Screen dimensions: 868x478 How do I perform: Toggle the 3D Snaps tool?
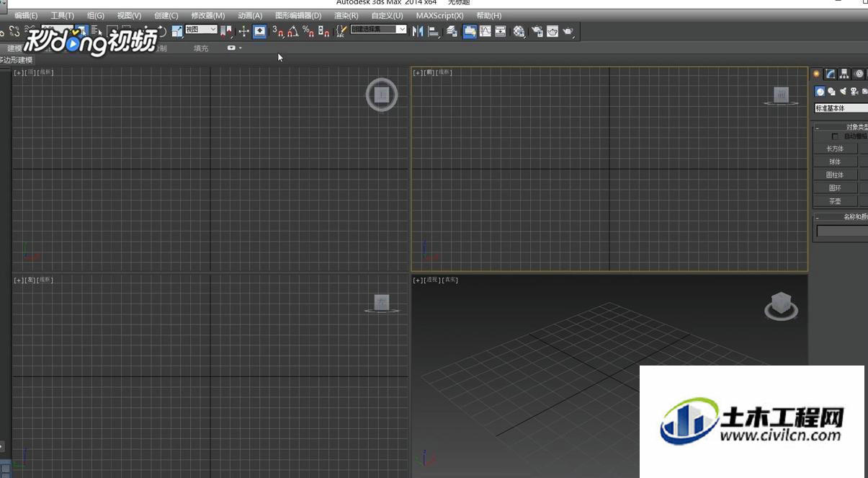pyautogui.click(x=279, y=31)
